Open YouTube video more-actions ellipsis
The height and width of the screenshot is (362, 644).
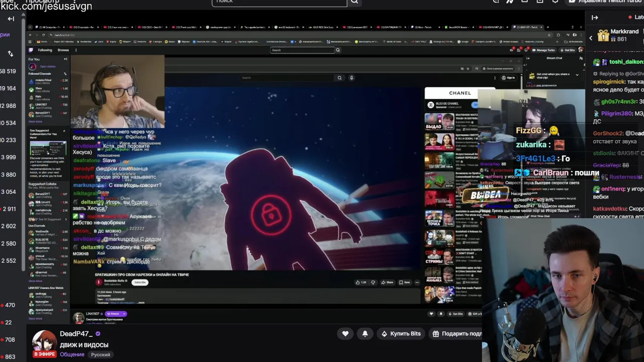417,283
